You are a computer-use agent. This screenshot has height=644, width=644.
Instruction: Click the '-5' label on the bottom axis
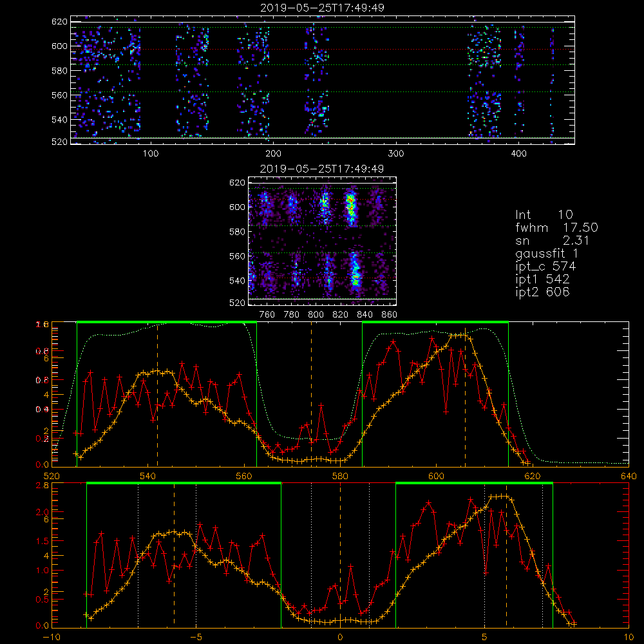tap(196, 638)
